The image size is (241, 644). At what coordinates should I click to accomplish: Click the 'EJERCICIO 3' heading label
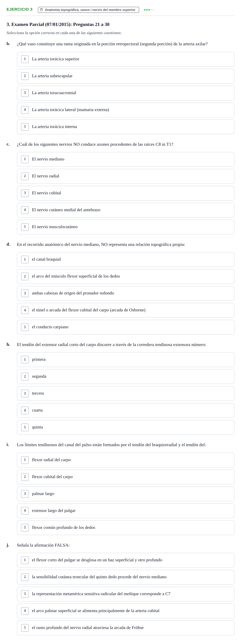click(20, 10)
